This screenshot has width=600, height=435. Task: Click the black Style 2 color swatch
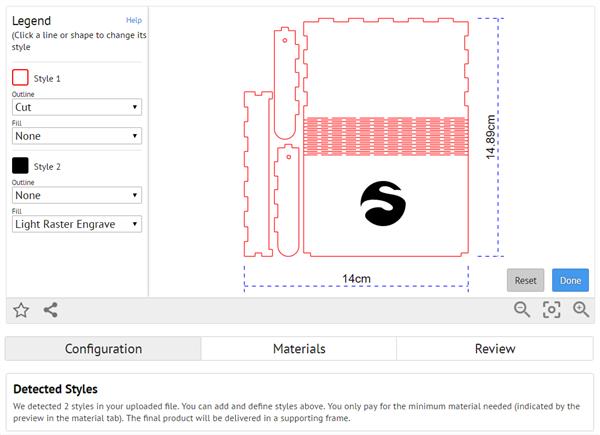pyautogui.click(x=20, y=166)
